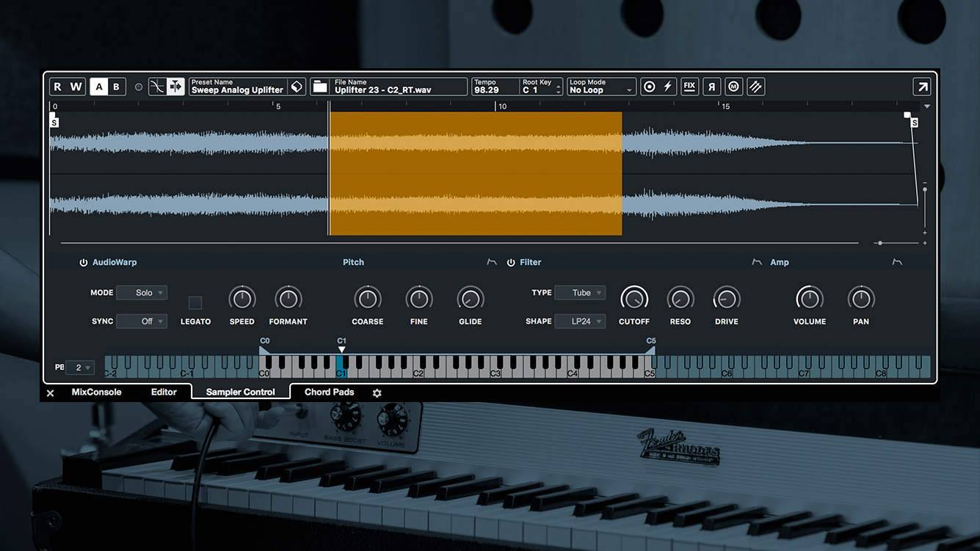Click the File Name field Uplifter 23
The image size is (980, 551).
coord(399,87)
